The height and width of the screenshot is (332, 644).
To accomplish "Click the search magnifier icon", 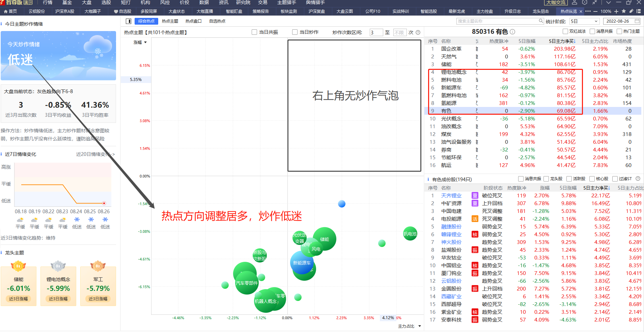I will (x=541, y=21).
